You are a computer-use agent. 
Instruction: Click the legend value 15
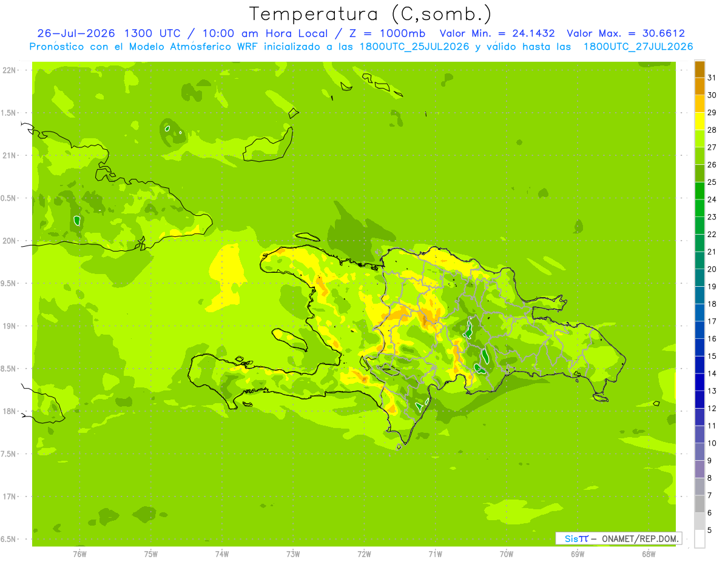pyautogui.click(x=712, y=356)
